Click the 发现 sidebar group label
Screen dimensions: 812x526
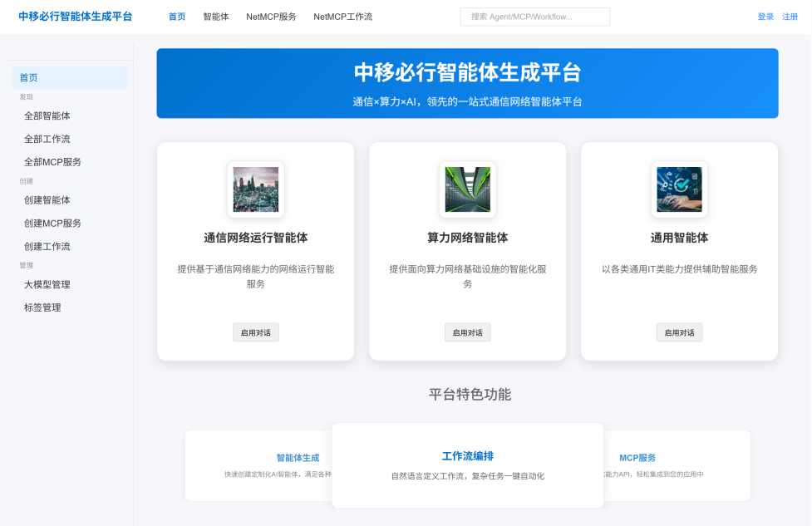click(27, 97)
